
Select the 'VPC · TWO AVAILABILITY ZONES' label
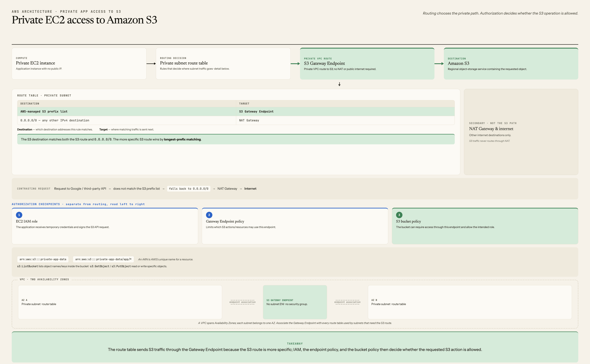(44, 279)
